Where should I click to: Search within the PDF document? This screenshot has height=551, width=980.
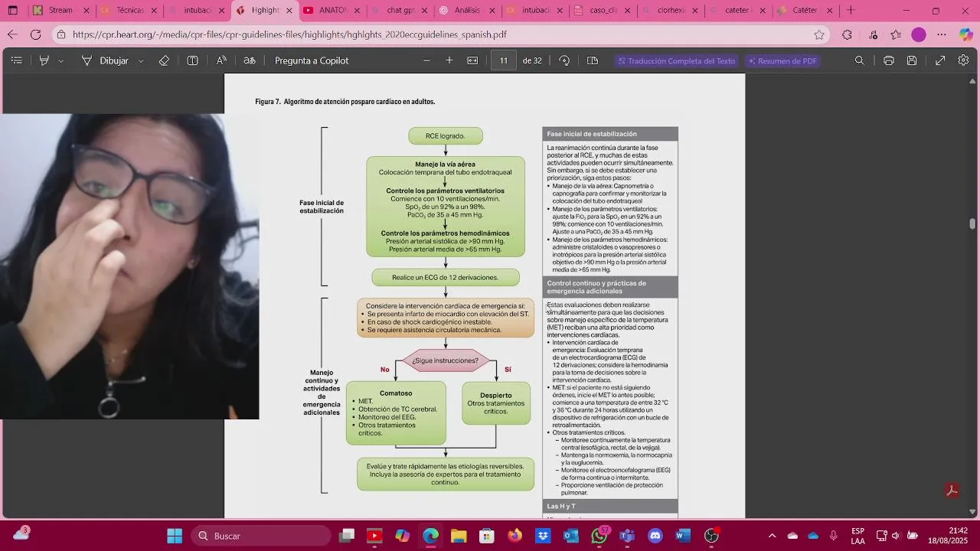(x=860, y=60)
